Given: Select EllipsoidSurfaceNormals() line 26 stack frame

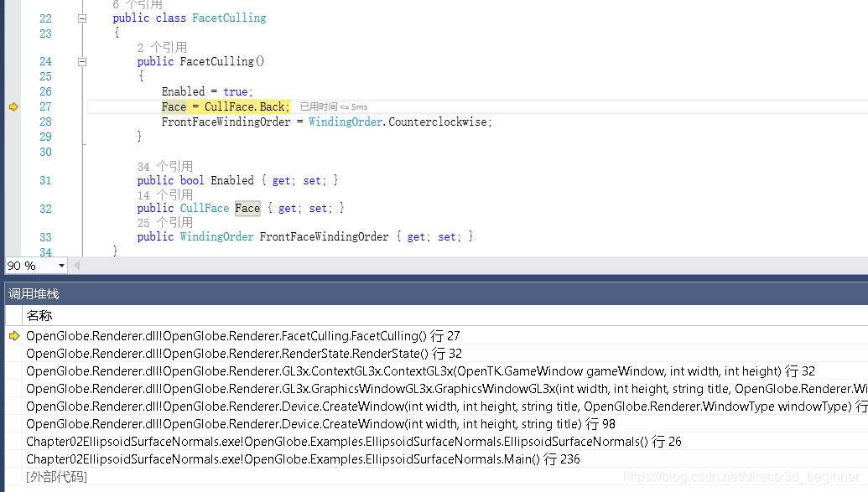Looking at the screenshot, I should click(354, 442).
